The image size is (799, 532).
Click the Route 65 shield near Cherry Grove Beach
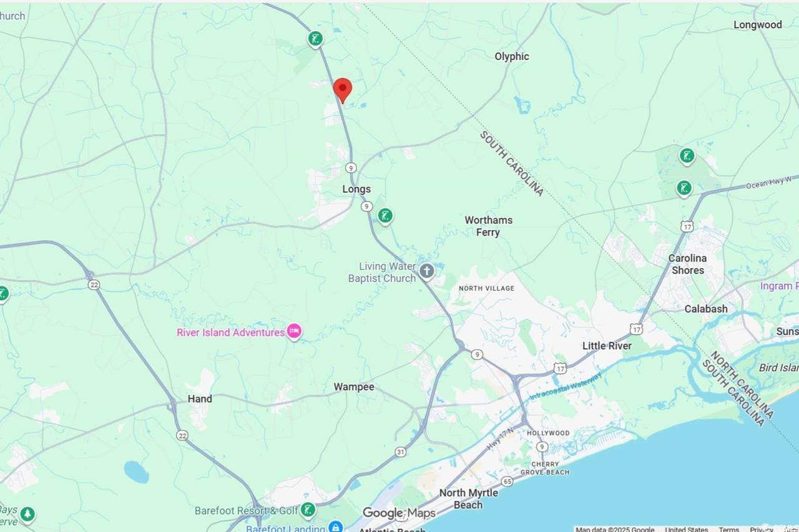(507, 481)
